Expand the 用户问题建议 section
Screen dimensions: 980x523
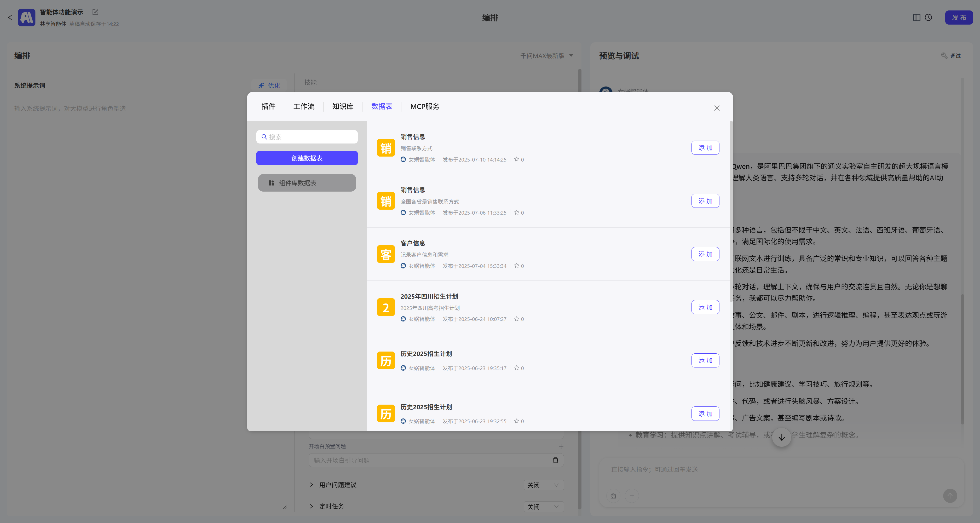(311, 485)
